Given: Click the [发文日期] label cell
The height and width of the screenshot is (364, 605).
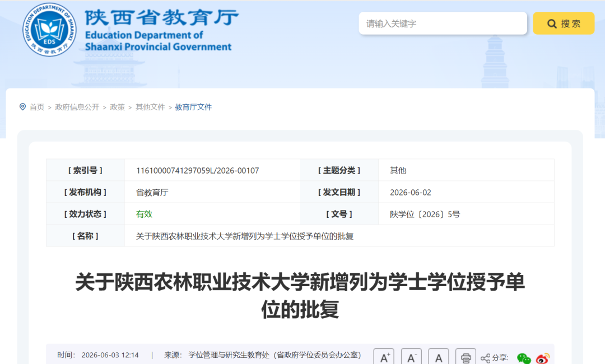Looking at the screenshot, I should coord(339,193).
